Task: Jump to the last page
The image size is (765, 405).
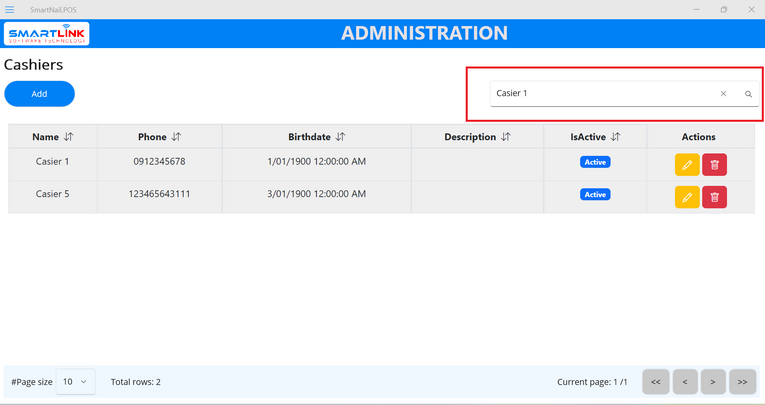Action: (742, 382)
